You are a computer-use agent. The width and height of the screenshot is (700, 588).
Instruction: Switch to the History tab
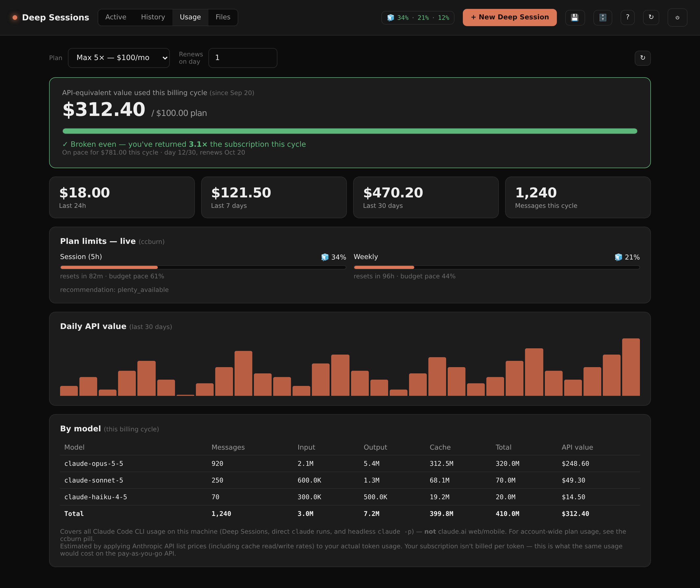coord(153,17)
